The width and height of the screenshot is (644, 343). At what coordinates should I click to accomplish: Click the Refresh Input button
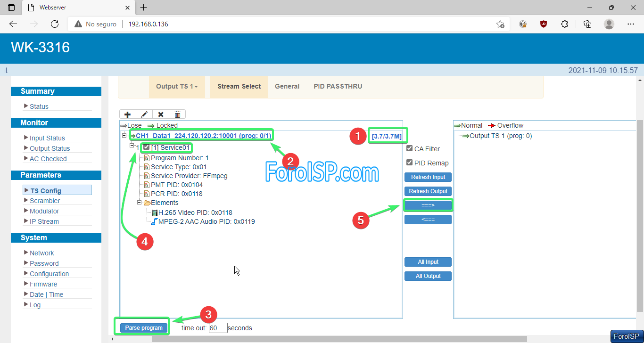click(428, 177)
